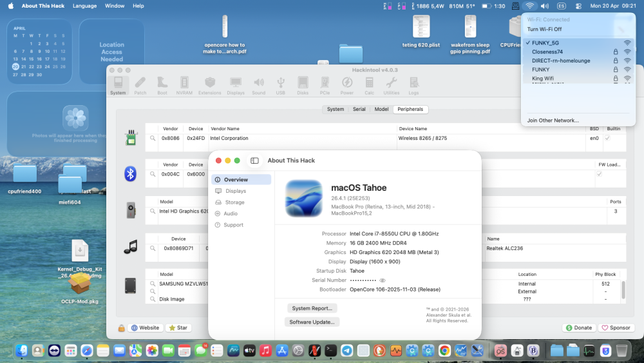The height and width of the screenshot is (363, 644).
Task: Toggle FW Loaded checkbox in Bluetooth row
Action: [599, 174]
